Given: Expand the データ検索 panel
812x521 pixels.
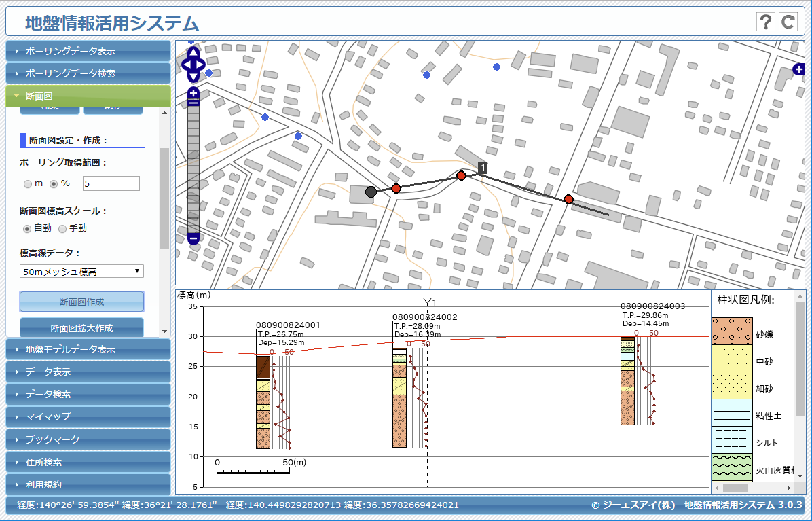Looking at the screenshot, I should coord(88,394).
